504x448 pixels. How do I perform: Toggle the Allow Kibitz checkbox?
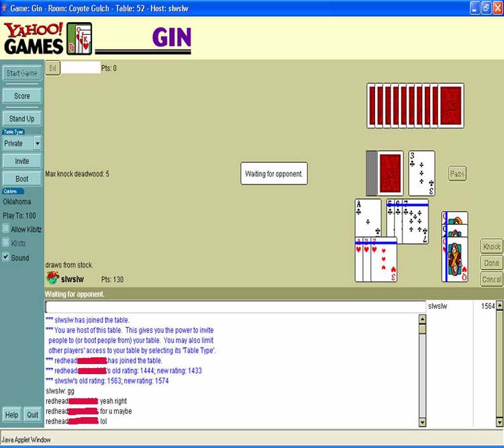point(6,228)
